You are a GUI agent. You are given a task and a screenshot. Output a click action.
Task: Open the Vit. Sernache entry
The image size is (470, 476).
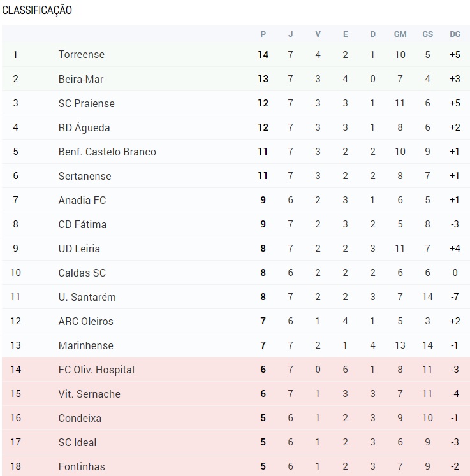(89, 394)
